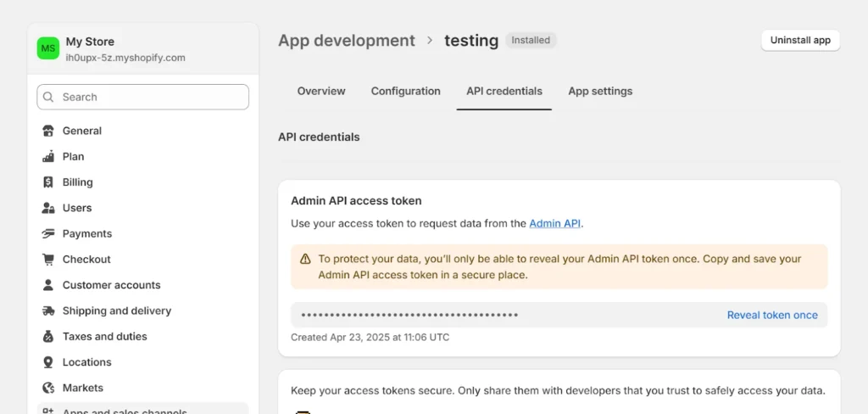Click the Users people icon
Screen dimensions: 868x414
[48, 208]
